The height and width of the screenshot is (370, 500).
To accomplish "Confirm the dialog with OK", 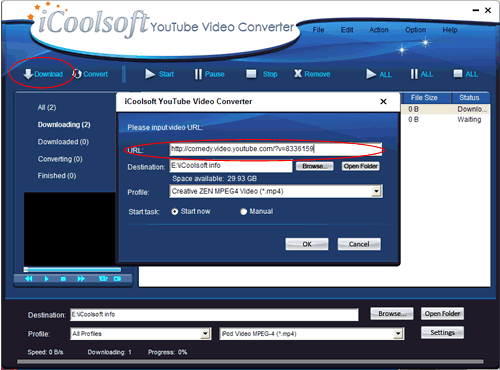I will 307,244.
